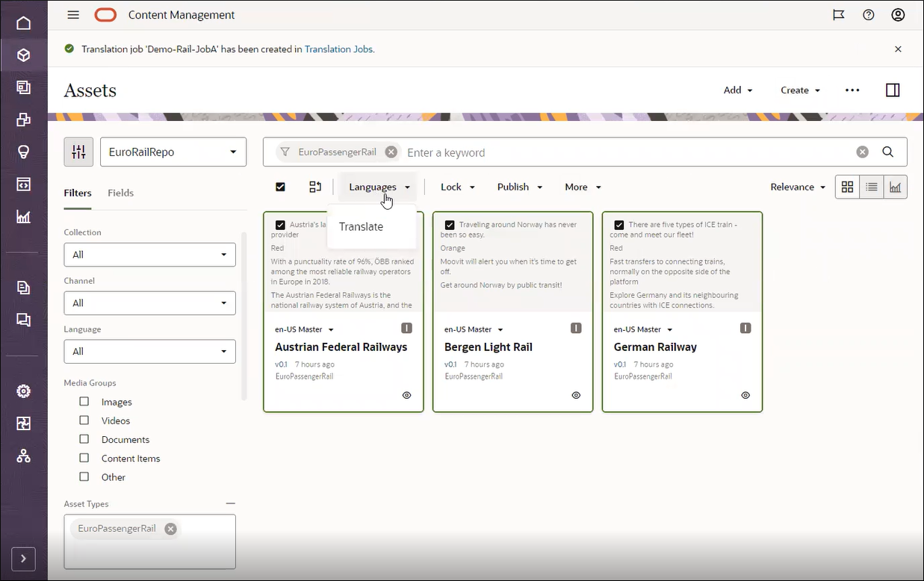
Task: Open Experiences code window sidebar icon
Action: 24,184
